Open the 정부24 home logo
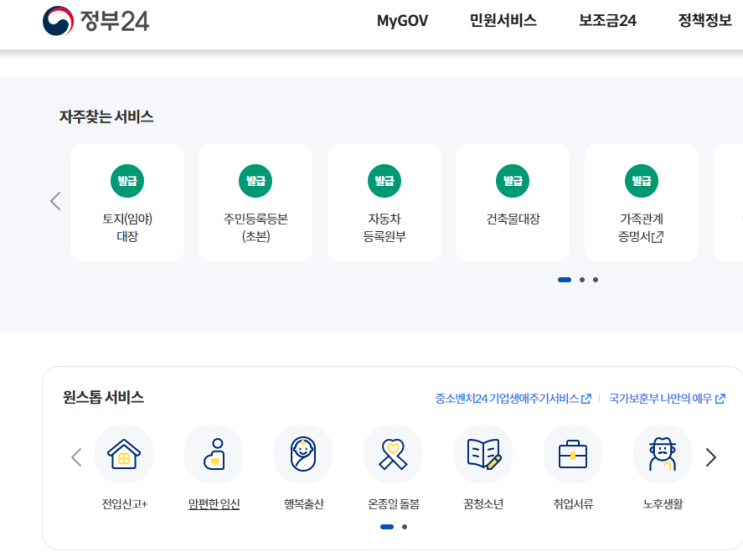This screenshot has width=743, height=552. [96, 21]
